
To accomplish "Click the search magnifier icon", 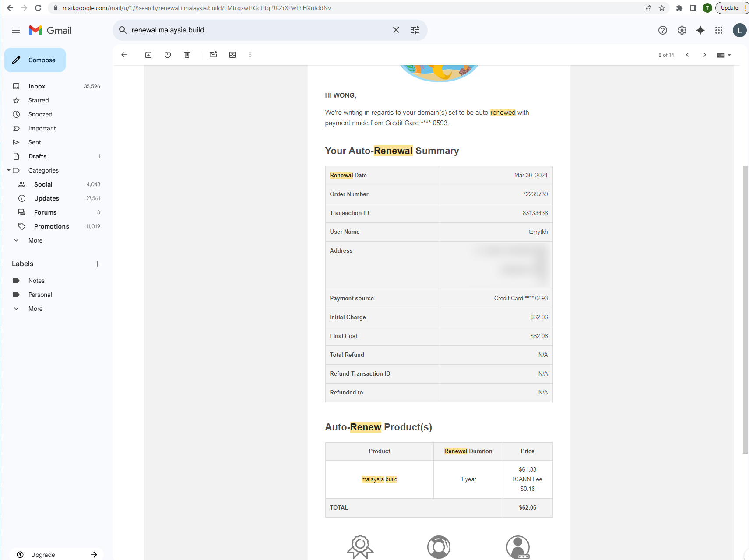I will [x=123, y=30].
